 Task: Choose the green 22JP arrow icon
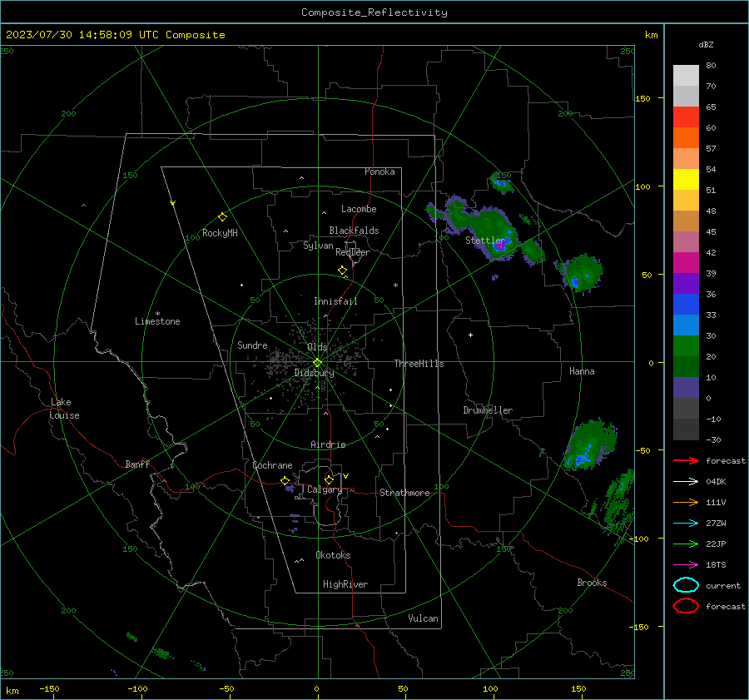686,544
